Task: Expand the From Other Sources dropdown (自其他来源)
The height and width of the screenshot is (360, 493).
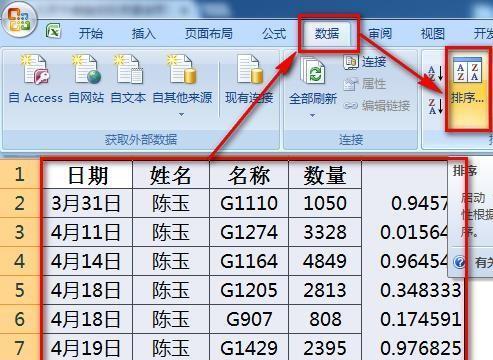Action: 182,114
